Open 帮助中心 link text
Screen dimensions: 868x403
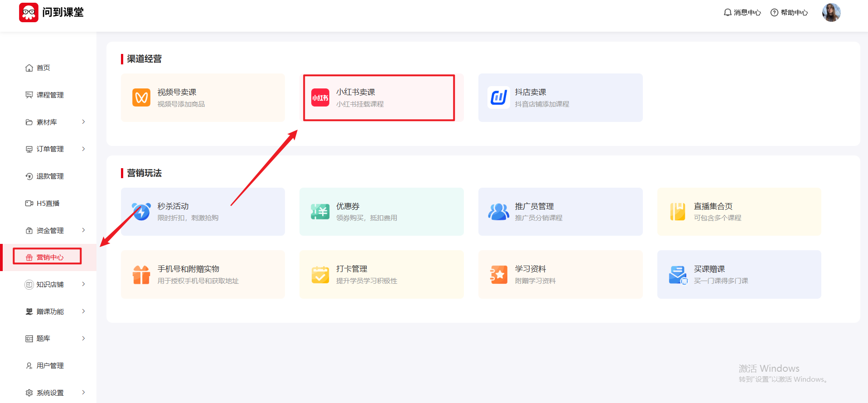pyautogui.click(x=794, y=13)
